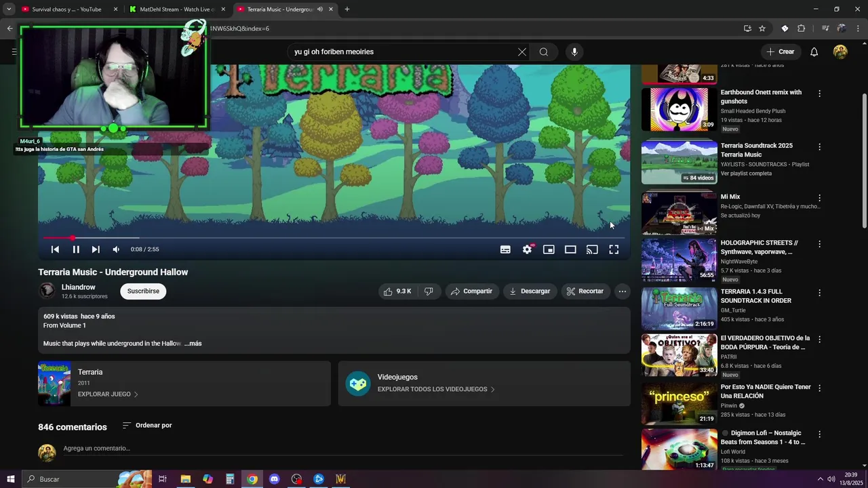Click the Compartir share button
The height and width of the screenshot is (488, 868).
pyautogui.click(x=471, y=291)
